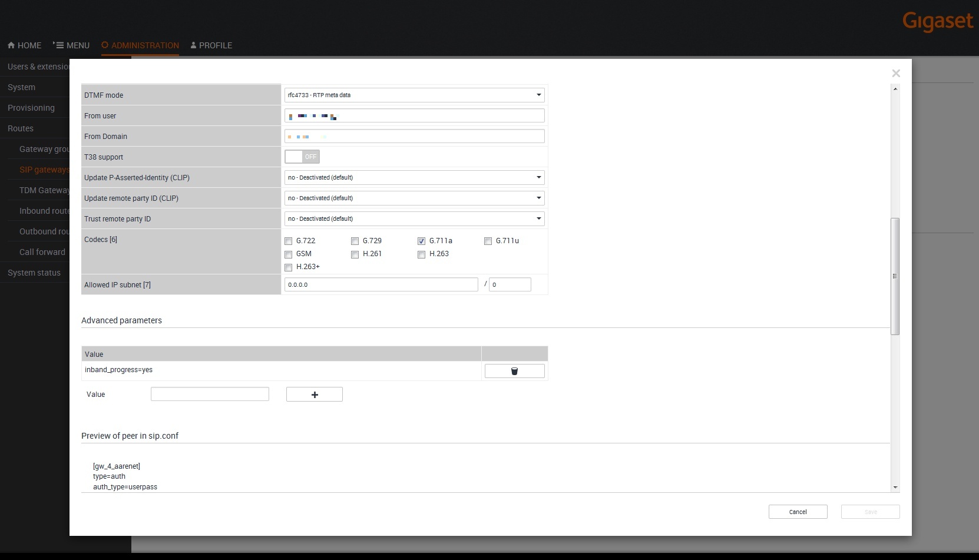Open the PROFILE page
The width and height of the screenshot is (979, 560).
[x=211, y=45]
